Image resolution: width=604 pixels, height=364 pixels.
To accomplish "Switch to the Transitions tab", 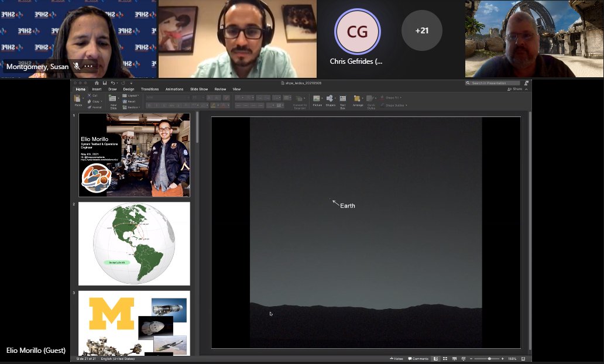I will click(149, 89).
